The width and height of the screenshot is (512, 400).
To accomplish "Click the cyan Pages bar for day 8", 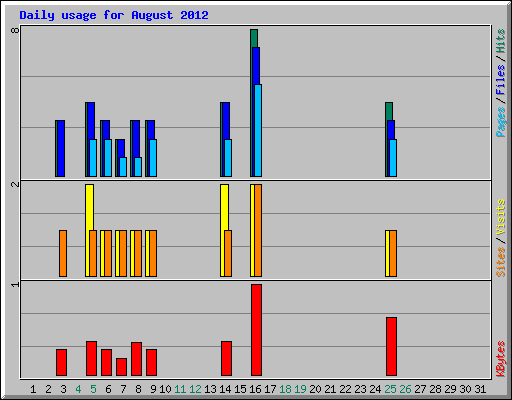I will pos(138,167).
